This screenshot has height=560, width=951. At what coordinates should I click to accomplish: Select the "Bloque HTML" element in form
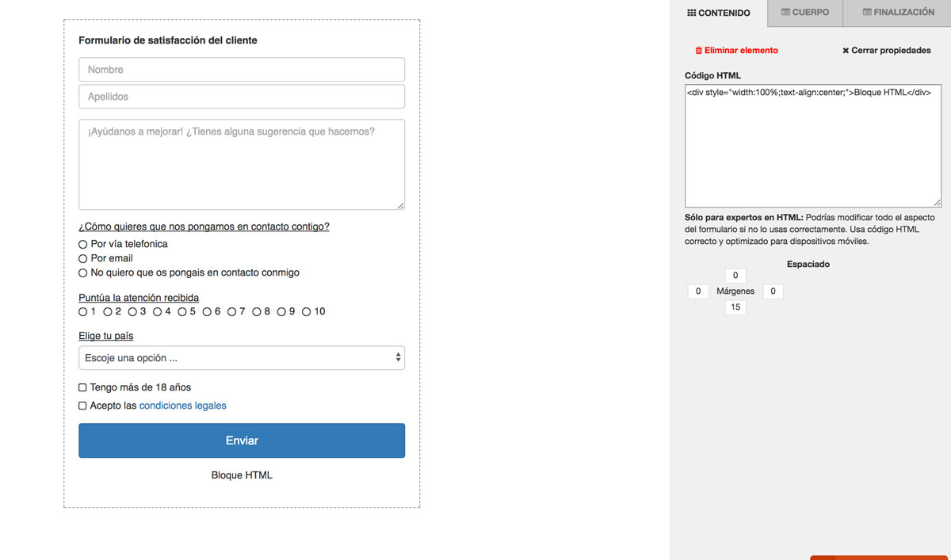[242, 475]
